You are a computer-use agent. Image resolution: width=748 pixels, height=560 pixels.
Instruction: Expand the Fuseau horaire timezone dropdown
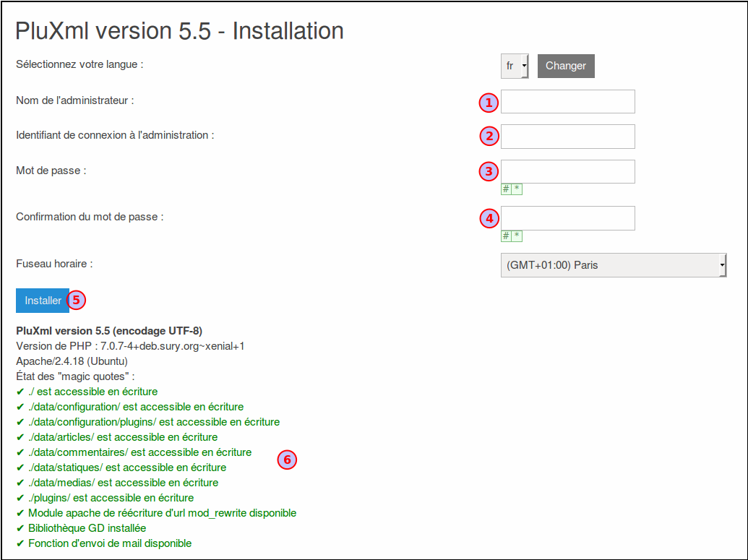613,265
